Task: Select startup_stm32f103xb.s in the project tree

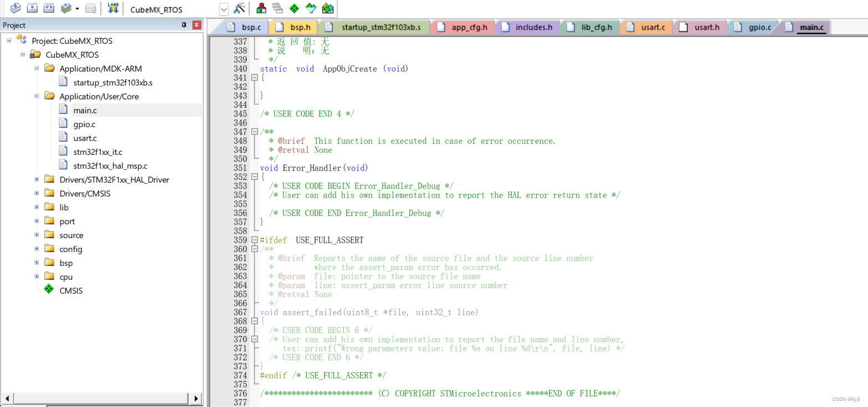Action: coord(113,83)
